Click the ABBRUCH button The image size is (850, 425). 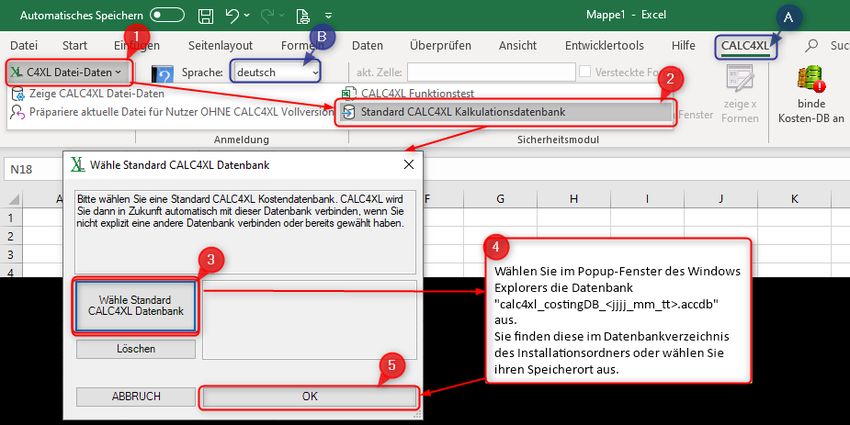tap(136, 396)
